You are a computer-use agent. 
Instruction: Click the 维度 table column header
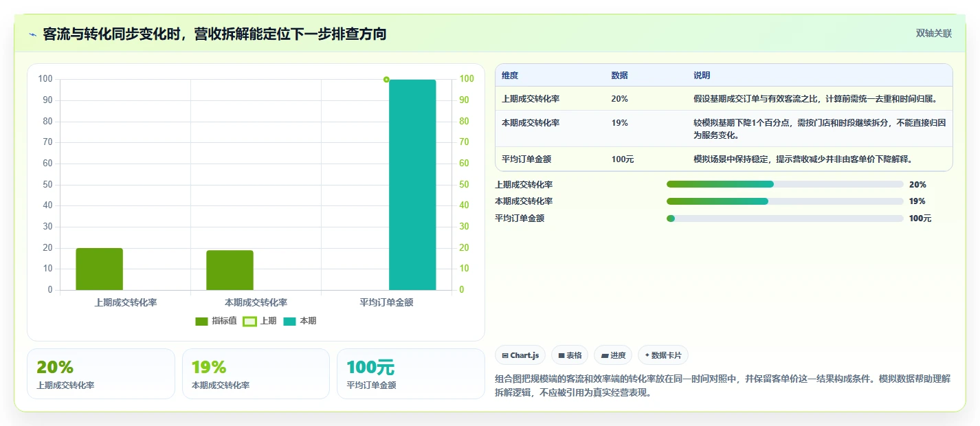pyautogui.click(x=510, y=75)
